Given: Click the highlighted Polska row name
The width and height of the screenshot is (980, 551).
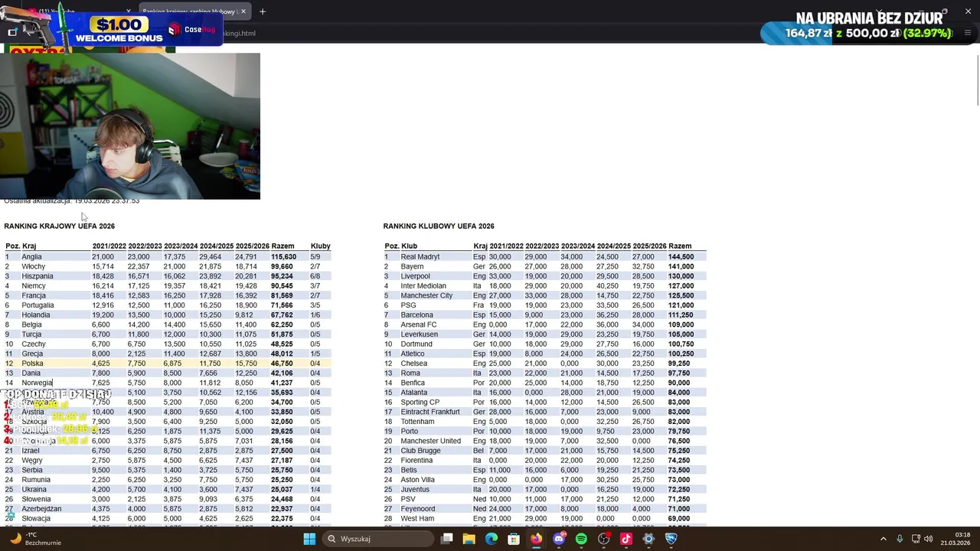Looking at the screenshot, I should coord(33,364).
